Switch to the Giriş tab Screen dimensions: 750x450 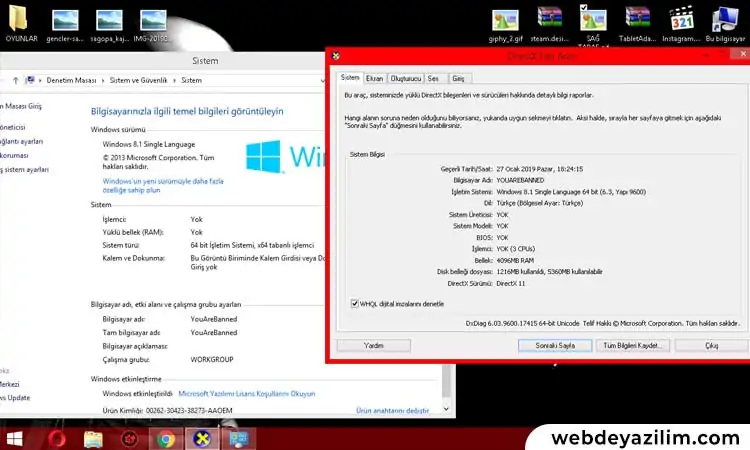coord(458,78)
